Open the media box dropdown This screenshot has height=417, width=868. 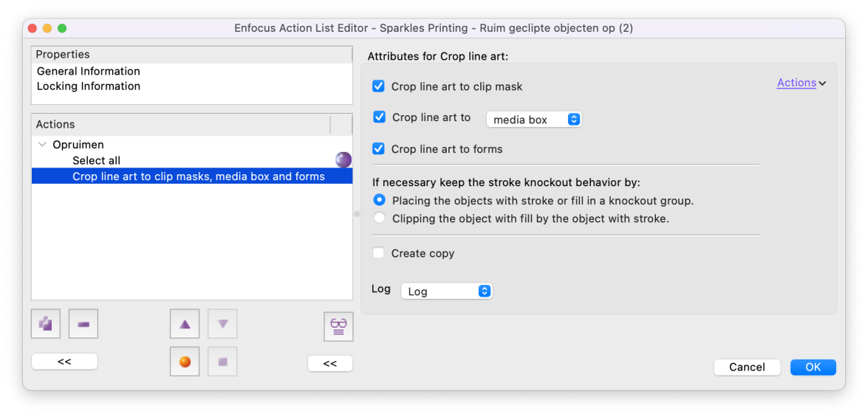(533, 119)
